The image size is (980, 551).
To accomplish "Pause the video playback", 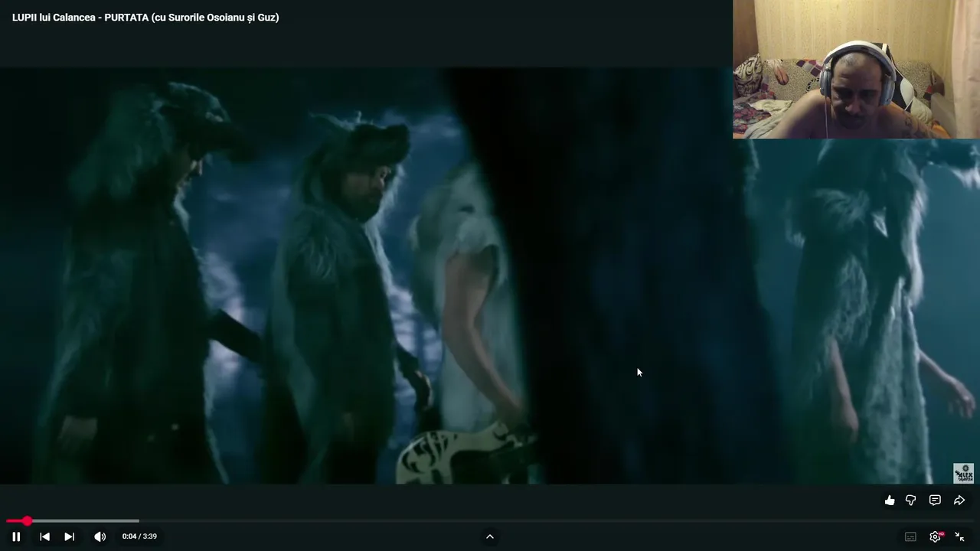I will (16, 536).
